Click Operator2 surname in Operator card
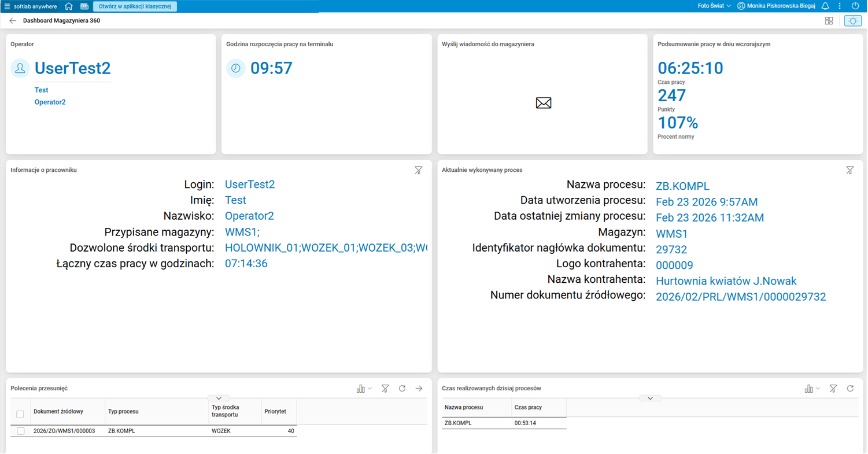This screenshot has width=868, height=454. click(x=50, y=102)
